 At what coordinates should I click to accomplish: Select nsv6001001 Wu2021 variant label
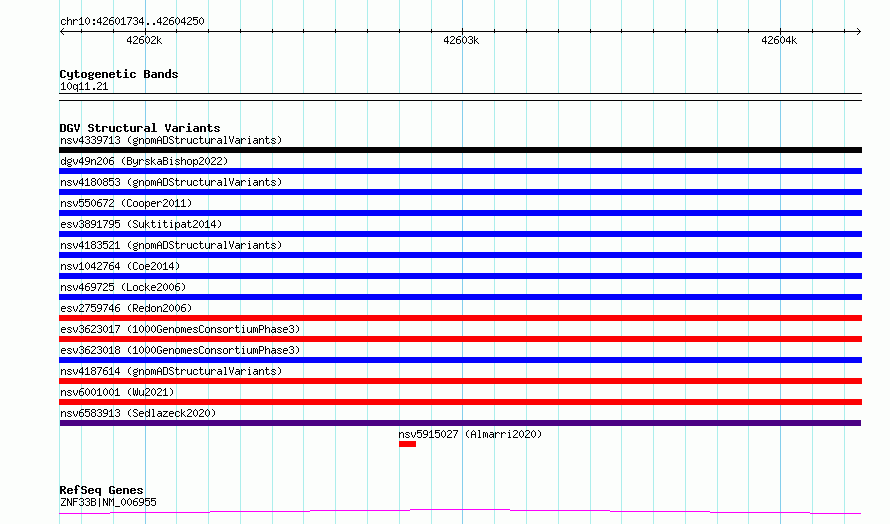117,392
